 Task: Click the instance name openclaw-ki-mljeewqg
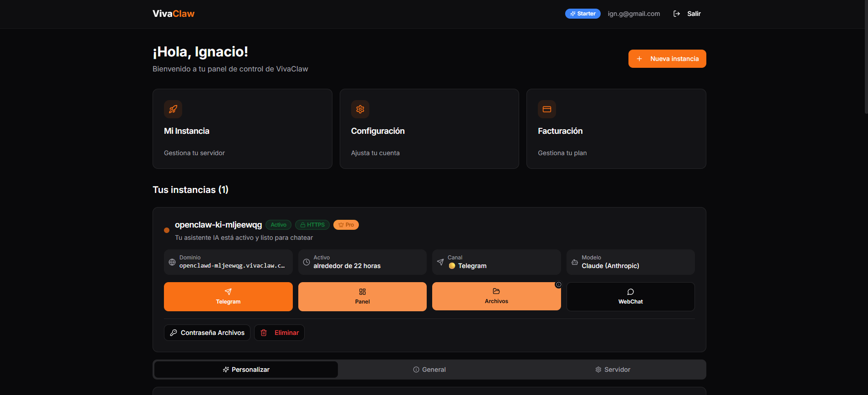tap(219, 225)
